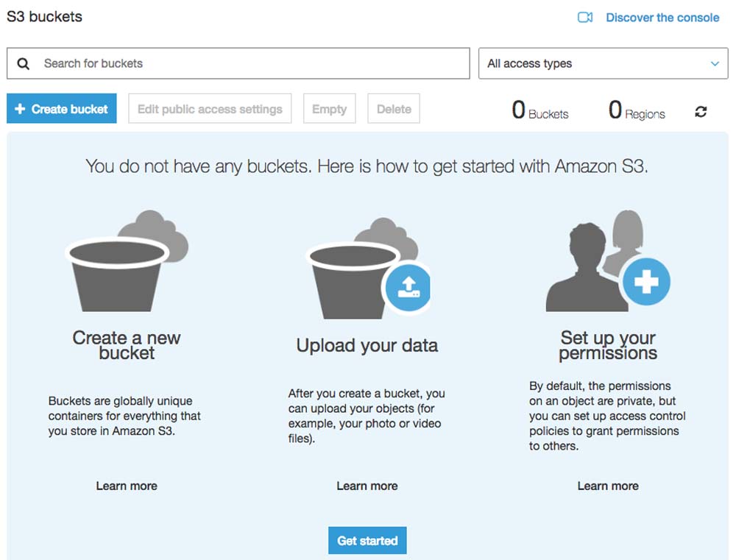Focus the Search for buckets field
Image resolution: width=736 pixels, height=560 pixels.
click(238, 63)
